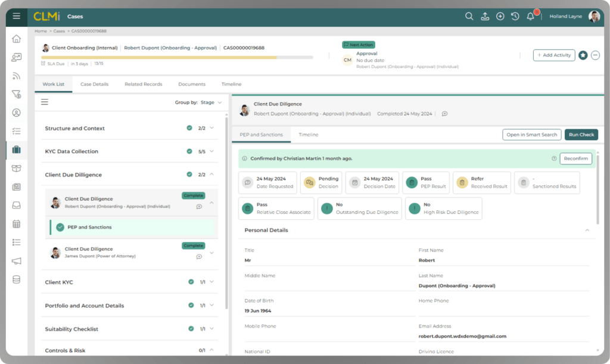Click the upload icon in the header
610x364 pixels.
(485, 16)
